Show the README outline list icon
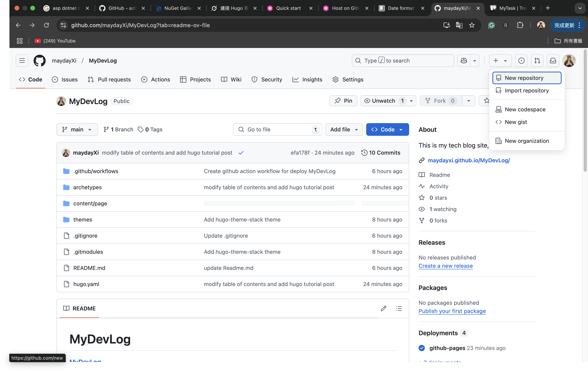This screenshot has height=373, width=588. tap(398, 308)
